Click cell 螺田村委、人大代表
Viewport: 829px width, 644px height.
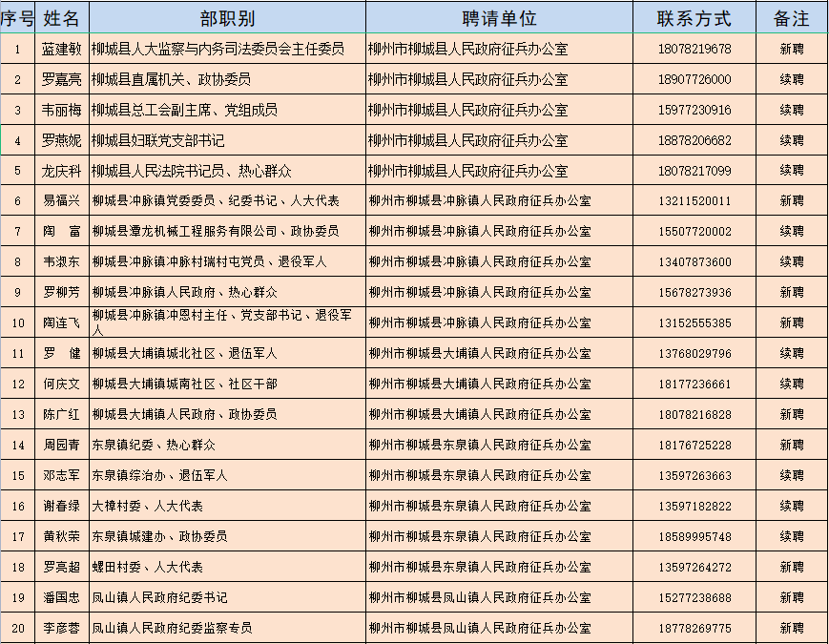click(x=227, y=567)
